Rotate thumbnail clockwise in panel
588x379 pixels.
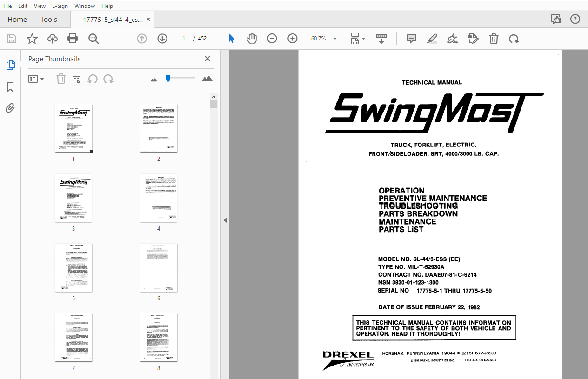pos(108,79)
